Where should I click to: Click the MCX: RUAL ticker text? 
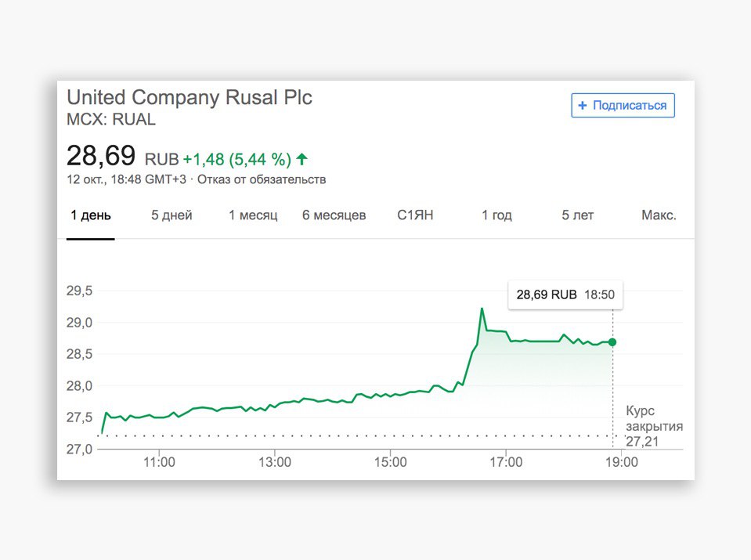111,120
